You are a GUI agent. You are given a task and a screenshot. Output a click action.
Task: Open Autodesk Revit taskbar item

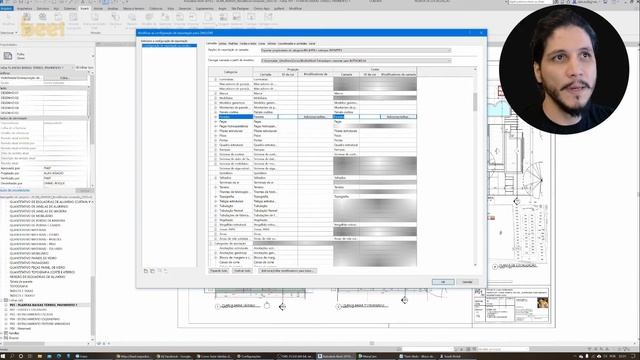coord(336,356)
